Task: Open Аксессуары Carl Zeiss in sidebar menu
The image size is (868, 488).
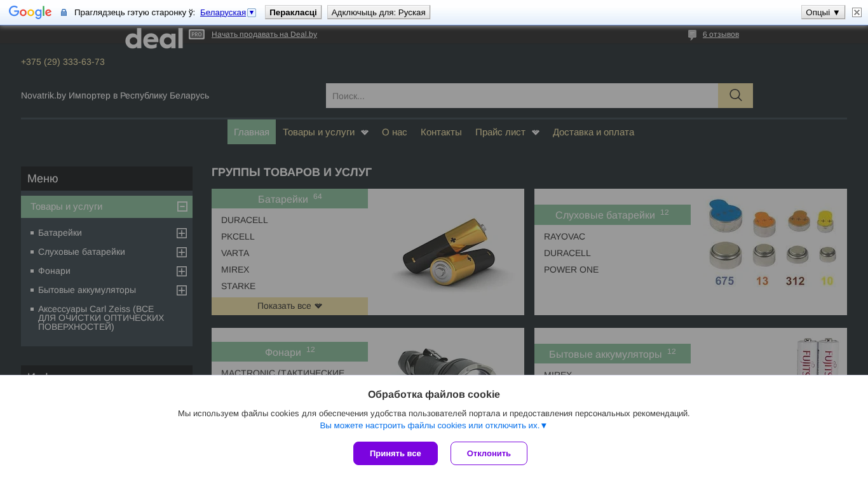Action: (x=101, y=318)
